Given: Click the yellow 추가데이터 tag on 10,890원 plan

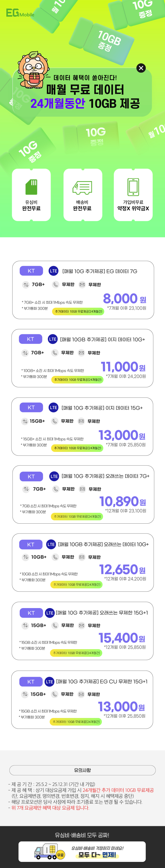Looking at the screenshot, I should 77,517.
